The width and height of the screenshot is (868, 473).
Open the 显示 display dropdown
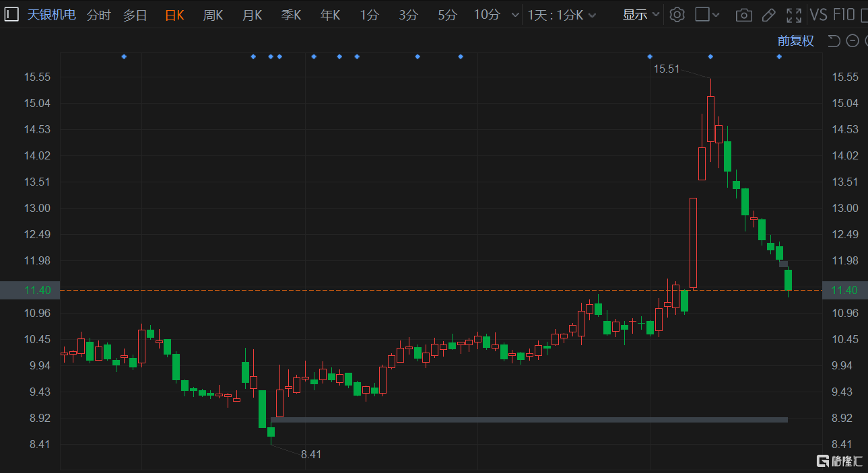tap(641, 15)
